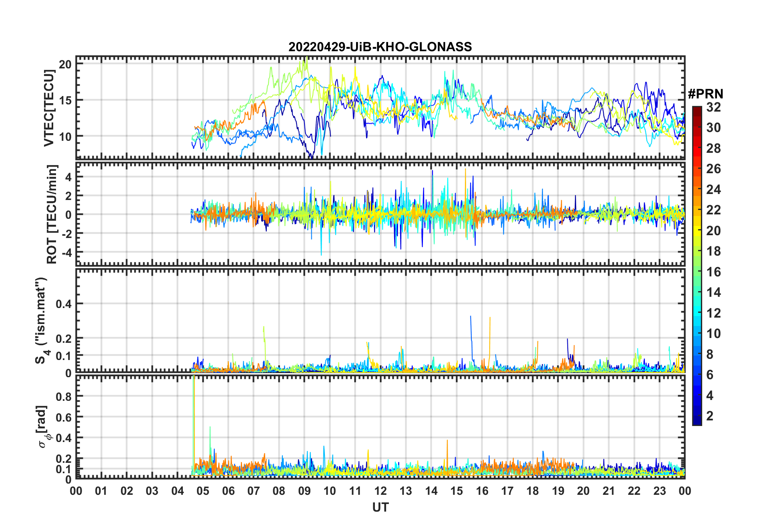Click colorbar tick label 2
Image resolution: width=761 pixels, height=532 pixels.
click(x=710, y=416)
